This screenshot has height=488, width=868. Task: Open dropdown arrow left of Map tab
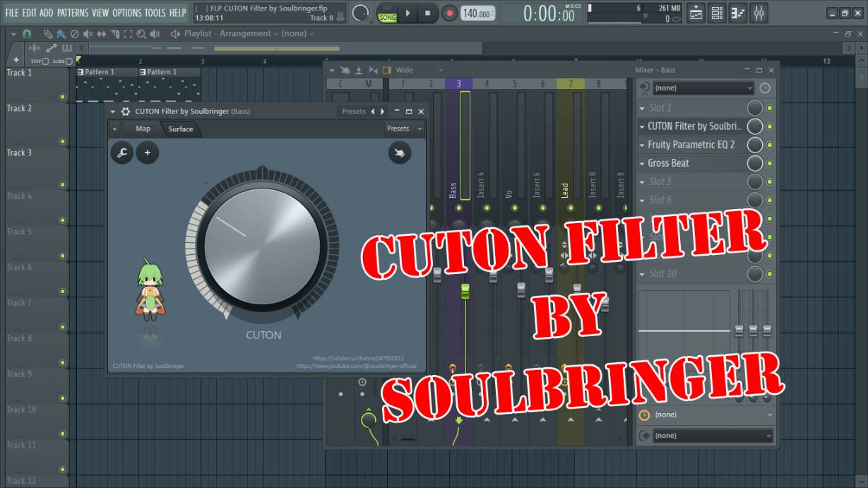click(115, 129)
